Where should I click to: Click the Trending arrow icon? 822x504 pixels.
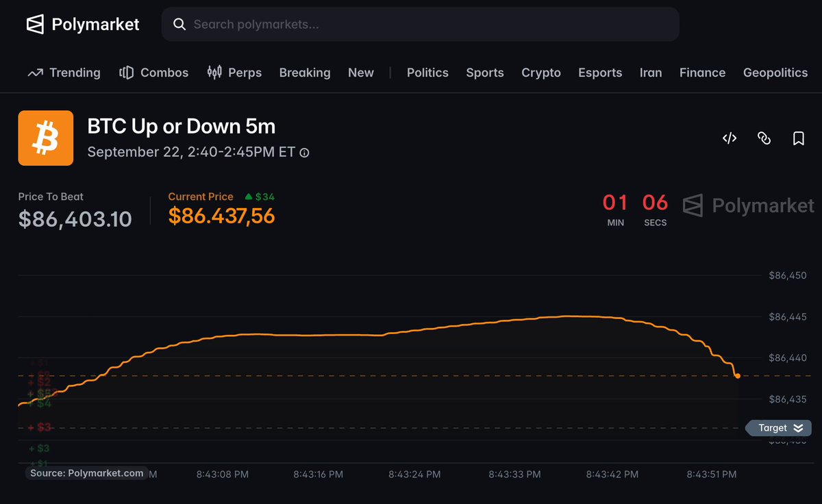click(x=35, y=73)
